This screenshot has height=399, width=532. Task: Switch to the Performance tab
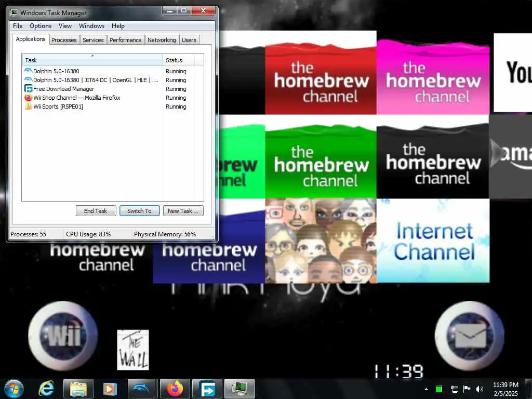(126, 40)
